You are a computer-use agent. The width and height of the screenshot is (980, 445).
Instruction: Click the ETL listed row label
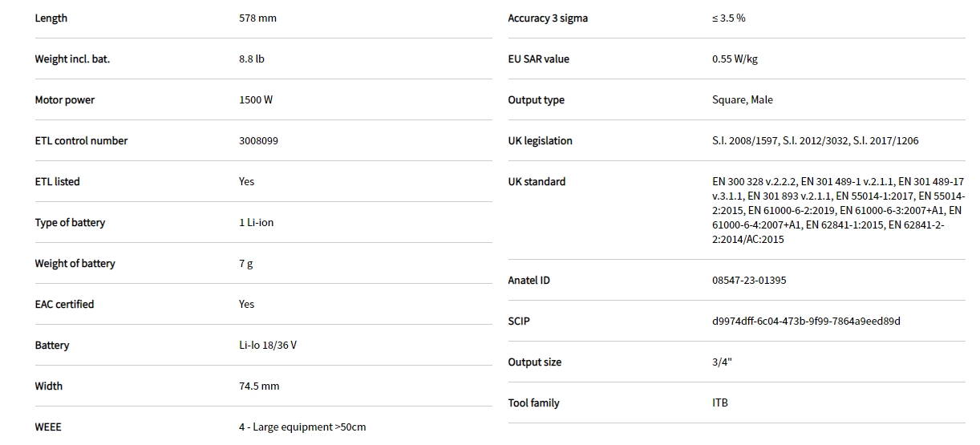click(57, 181)
